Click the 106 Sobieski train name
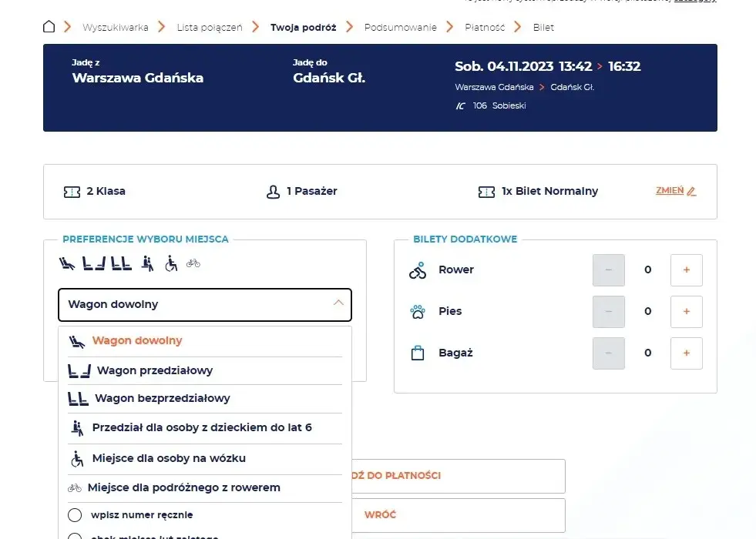The height and width of the screenshot is (539, 756). pyautogui.click(x=499, y=105)
